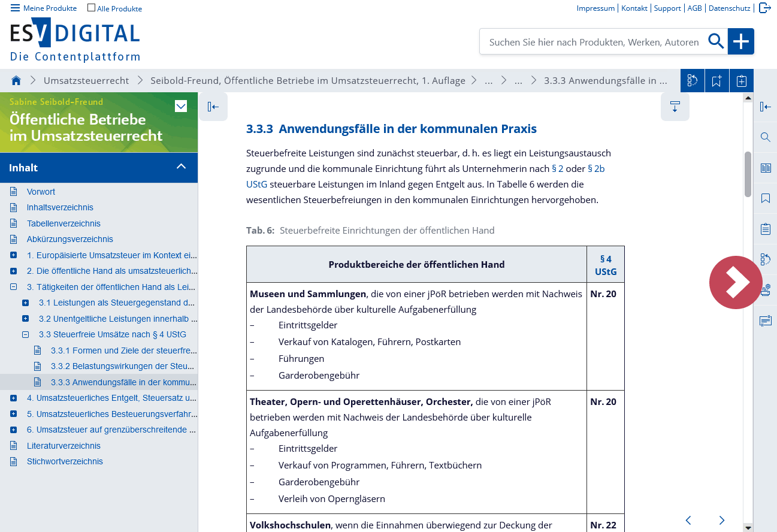Screen dimensions: 777x532
Task: Add bookmark via blue toolbar icon
Action: [717, 81]
